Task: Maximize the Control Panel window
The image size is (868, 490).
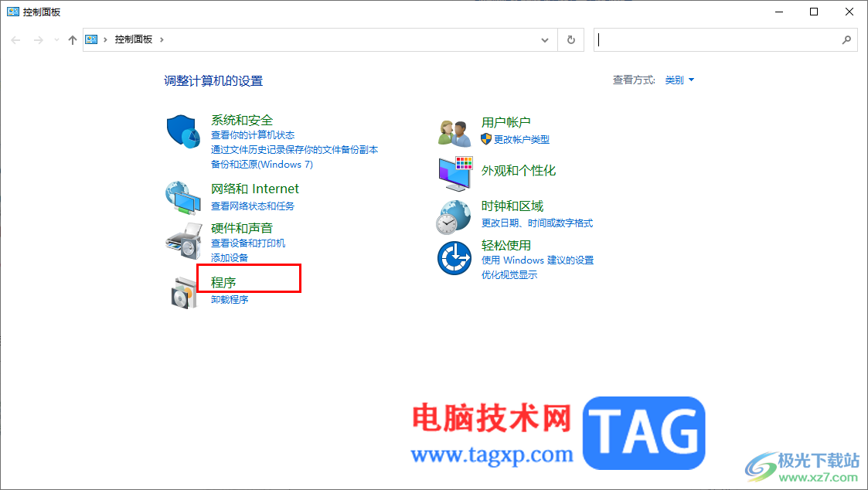Action: (x=814, y=12)
